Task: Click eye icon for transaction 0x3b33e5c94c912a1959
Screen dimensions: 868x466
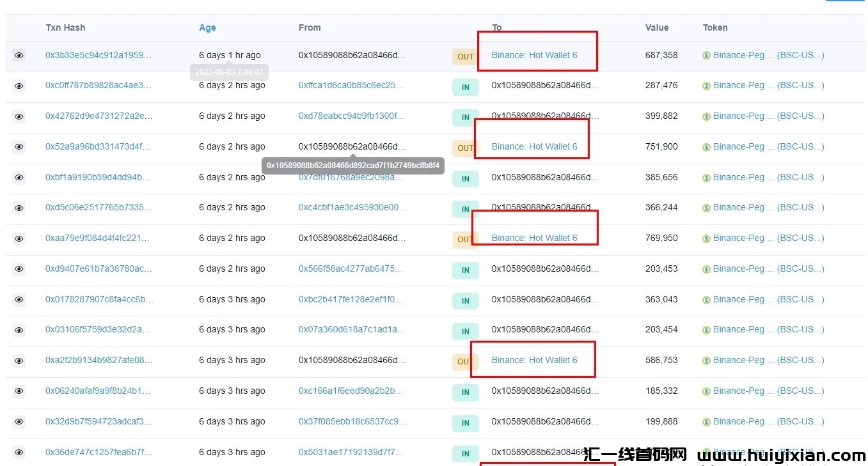Action: pos(19,56)
